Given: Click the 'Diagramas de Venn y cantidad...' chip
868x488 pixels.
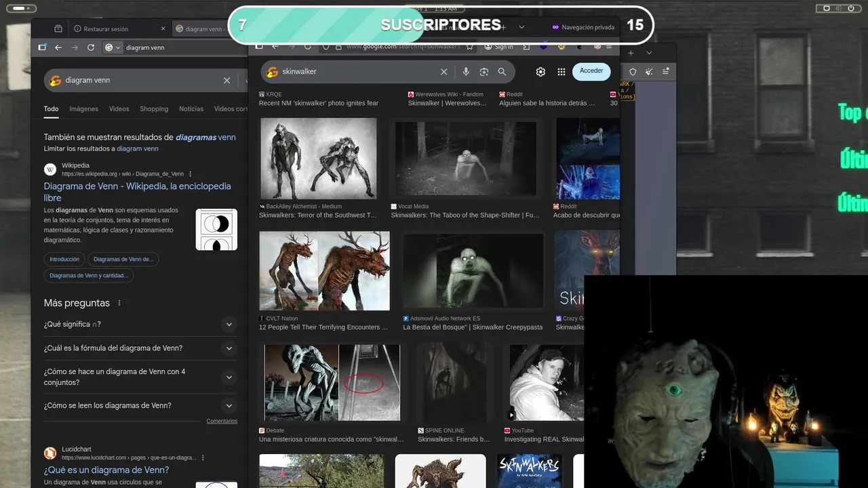Looking at the screenshot, I should coord(89,276).
